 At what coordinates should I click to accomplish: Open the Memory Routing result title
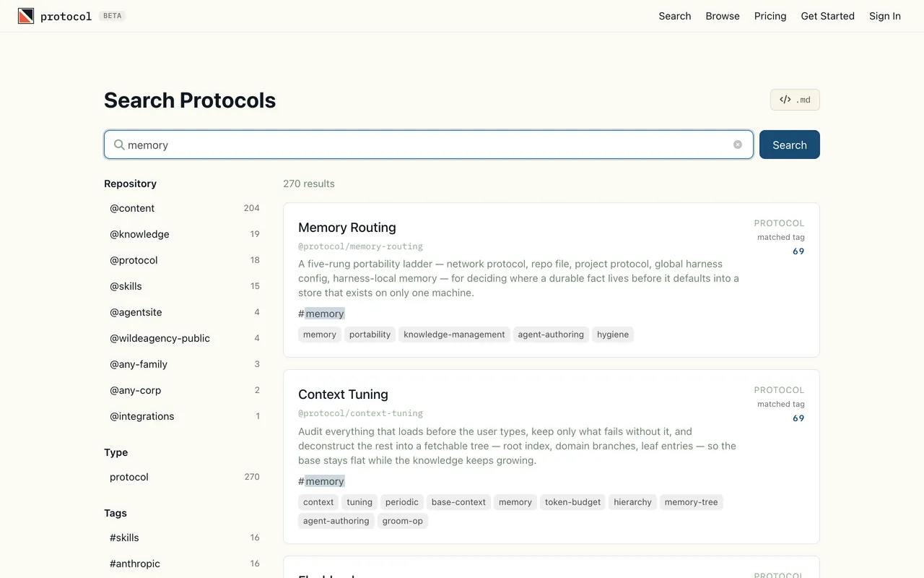(x=347, y=228)
